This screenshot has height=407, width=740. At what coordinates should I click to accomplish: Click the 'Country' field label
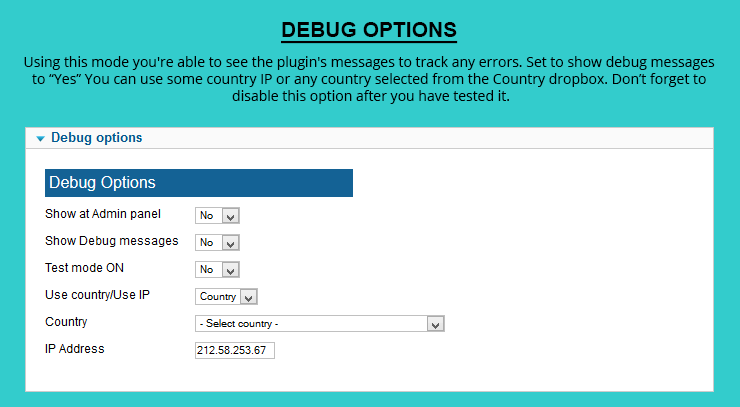click(66, 322)
